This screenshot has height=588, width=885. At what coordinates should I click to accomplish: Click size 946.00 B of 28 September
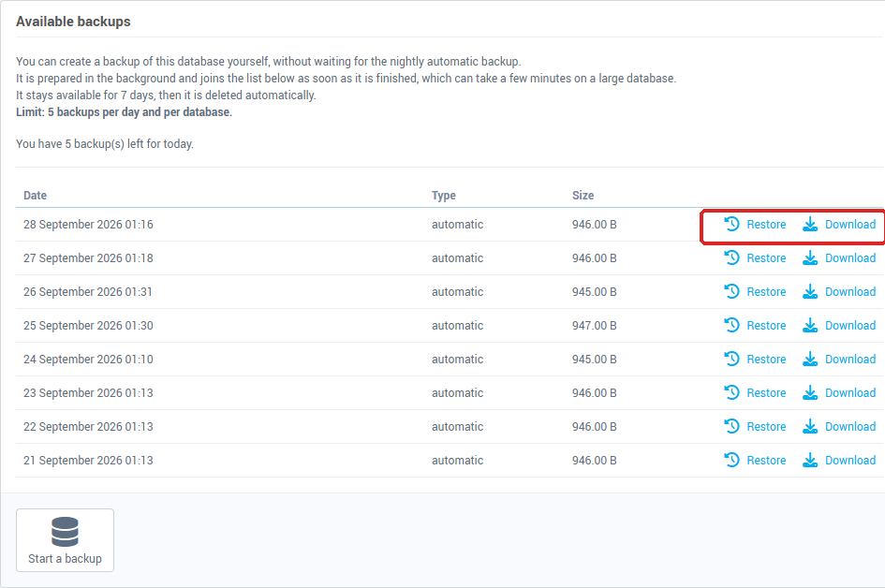point(595,225)
